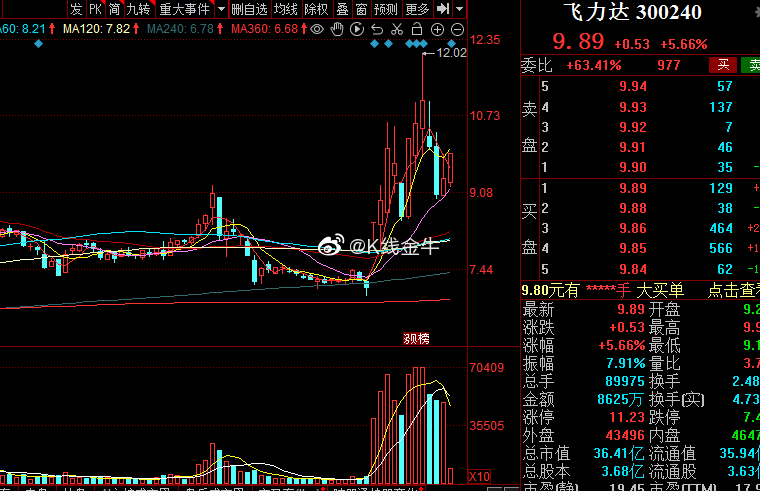The image size is (760, 491).
Task: Zoom out with the minus circle icon
Action: point(456,29)
